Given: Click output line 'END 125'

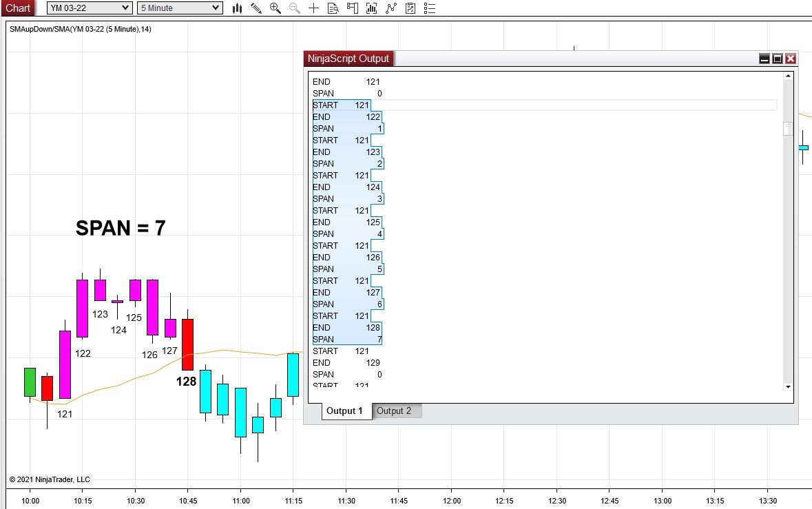Looking at the screenshot, I should [346, 222].
